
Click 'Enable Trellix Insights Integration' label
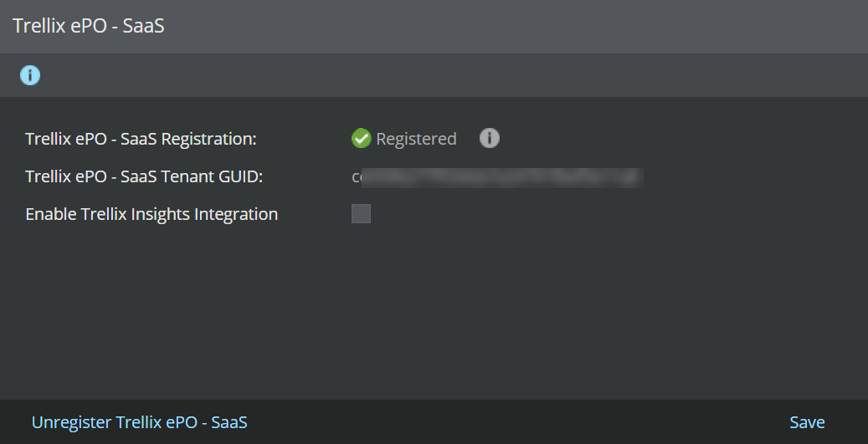coord(152,214)
